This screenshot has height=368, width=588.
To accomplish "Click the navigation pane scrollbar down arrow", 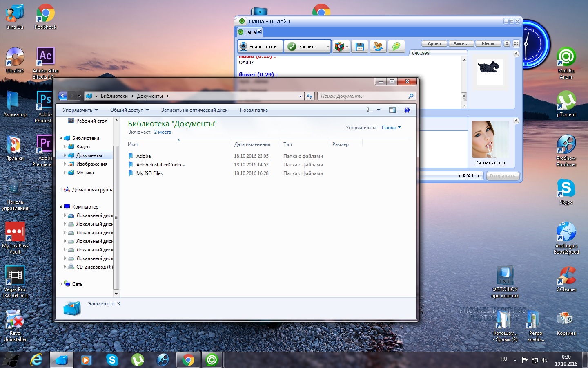I will point(116,294).
